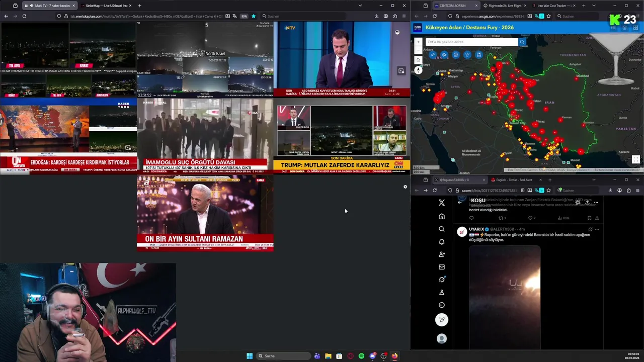List all tabs dropdown in ArcGIS window
Image resolution: width=644 pixels, height=362 pixels.
pyautogui.click(x=594, y=6)
